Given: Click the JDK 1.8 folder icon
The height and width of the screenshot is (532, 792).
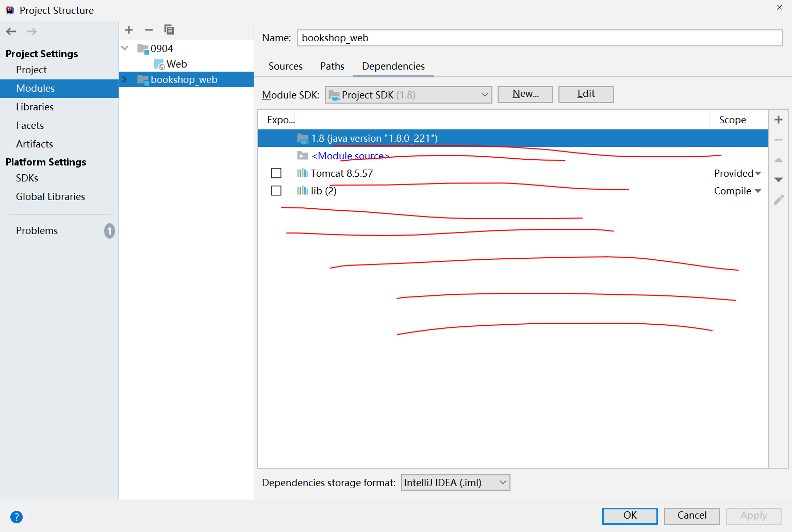Looking at the screenshot, I should click(x=303, y=138).
